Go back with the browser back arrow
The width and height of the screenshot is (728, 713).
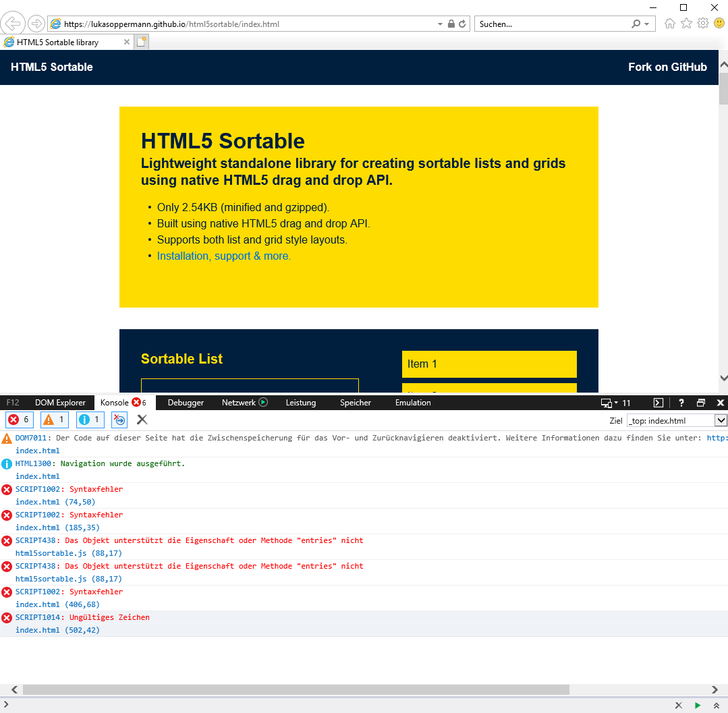[13, 23]
